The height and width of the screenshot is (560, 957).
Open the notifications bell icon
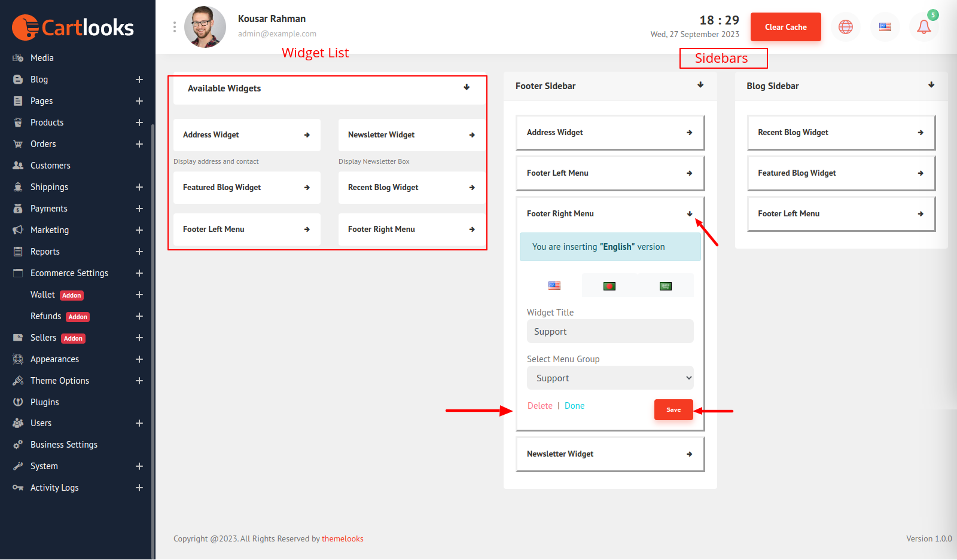pos(924,27)
